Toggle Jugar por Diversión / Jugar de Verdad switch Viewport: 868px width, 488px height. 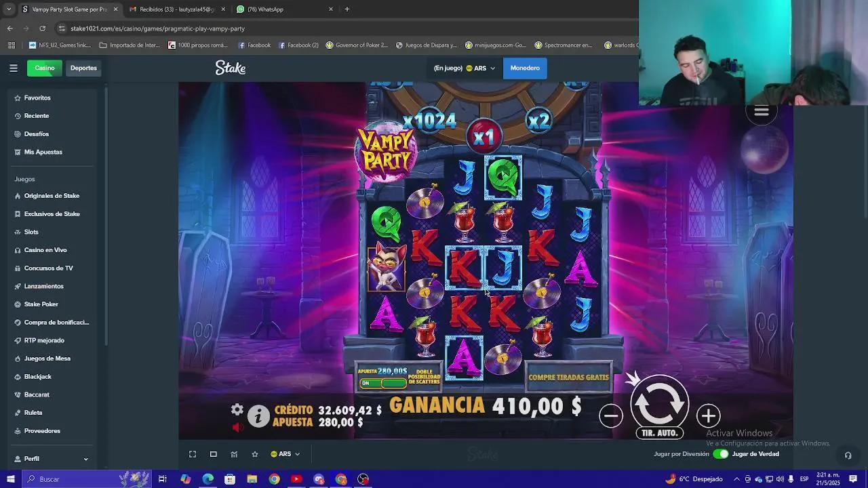click(721, 454)
